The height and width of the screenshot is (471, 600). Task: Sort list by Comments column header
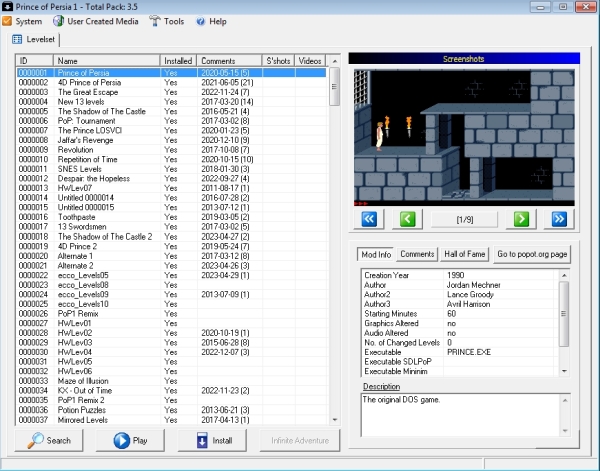click(229, 61)
